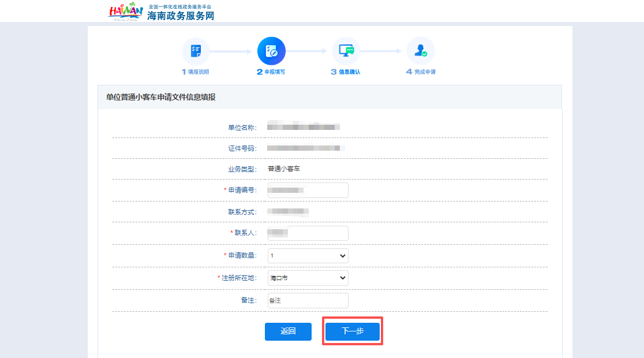Image resolution: width=644 pixels, height=358 pixels.
Task: Open the 申请数量 quantity dropdown
Action: (x=308, y=255)
